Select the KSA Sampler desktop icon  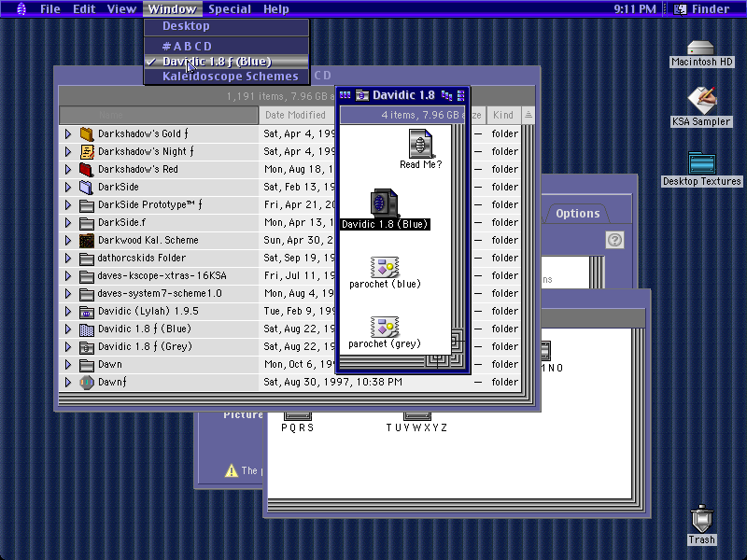click(701, 101)
